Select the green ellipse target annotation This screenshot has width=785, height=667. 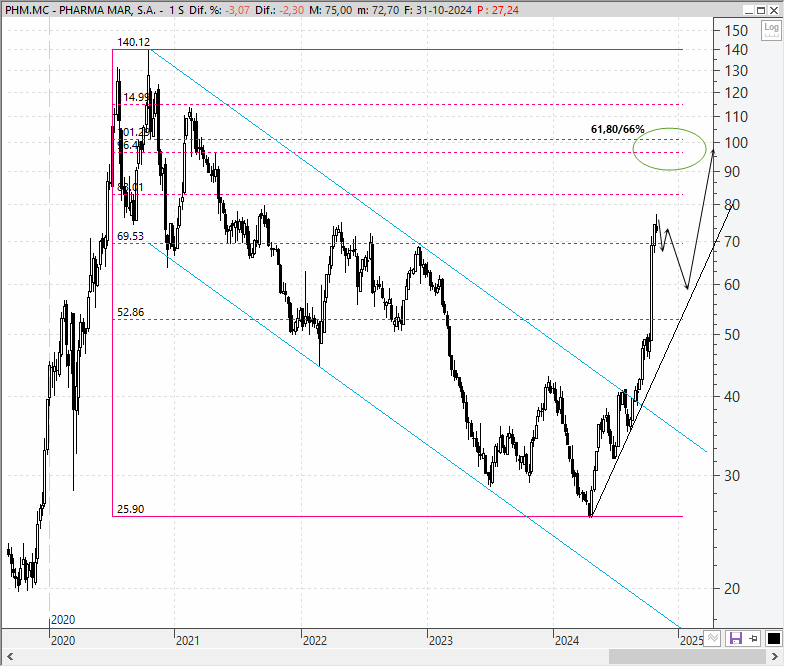pos(669,149)
